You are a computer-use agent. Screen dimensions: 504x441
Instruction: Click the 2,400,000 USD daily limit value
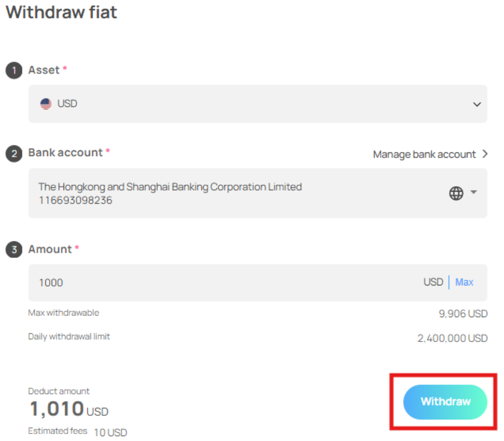[452, 339]
